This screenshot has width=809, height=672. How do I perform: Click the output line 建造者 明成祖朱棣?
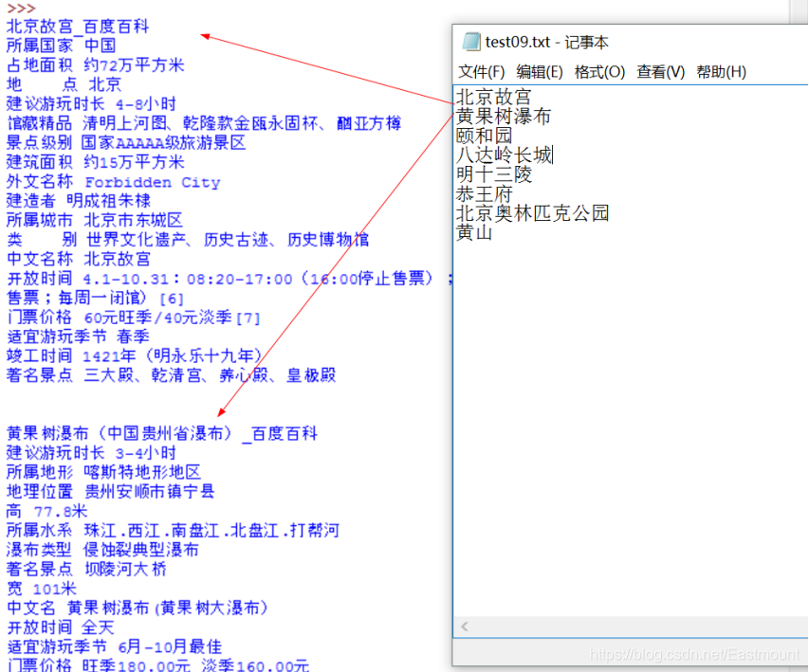click(x=79, y=201)
